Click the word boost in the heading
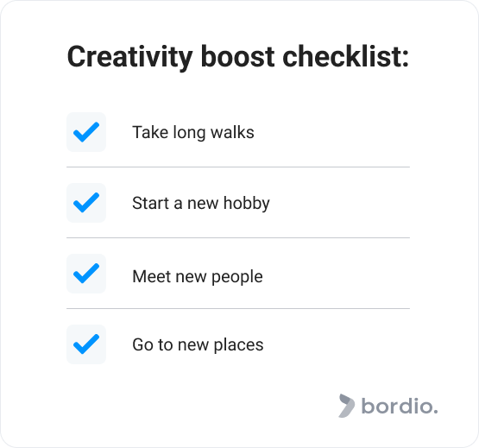The image size is (479, 448). 237,57
